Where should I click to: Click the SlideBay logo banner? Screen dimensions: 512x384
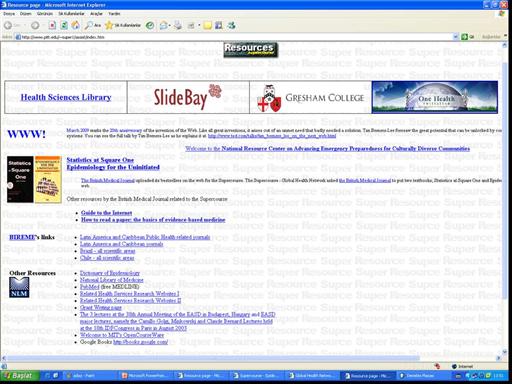(x=188, y=97)
